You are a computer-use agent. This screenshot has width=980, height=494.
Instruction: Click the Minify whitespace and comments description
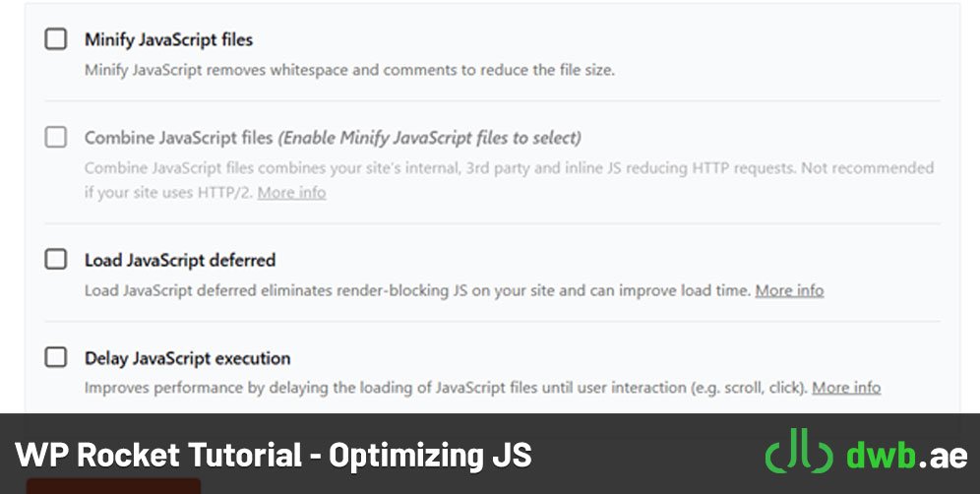349,70
